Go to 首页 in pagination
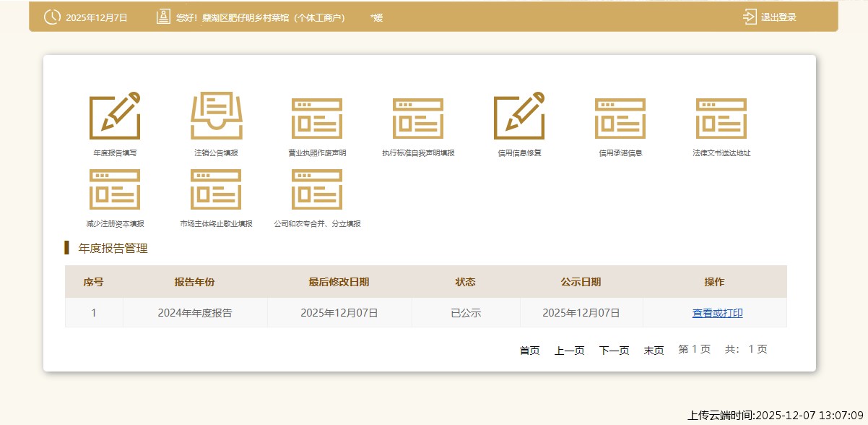The image size is (868, 425). pyautogui.click(x=529, y=351)
